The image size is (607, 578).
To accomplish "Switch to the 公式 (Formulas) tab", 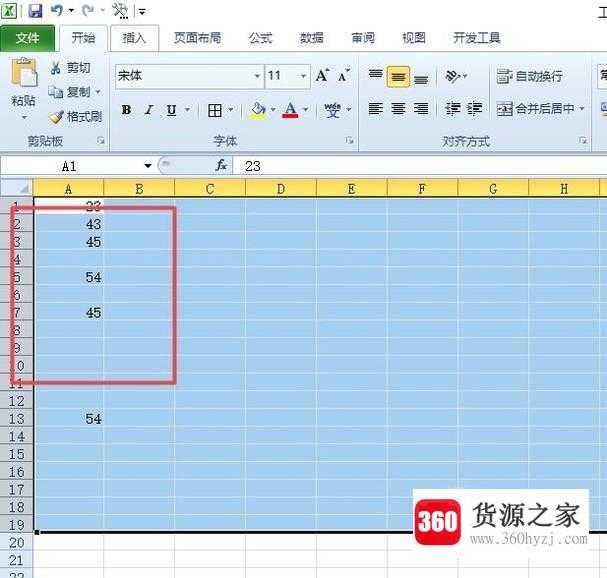I will click(x=260, y=38).
